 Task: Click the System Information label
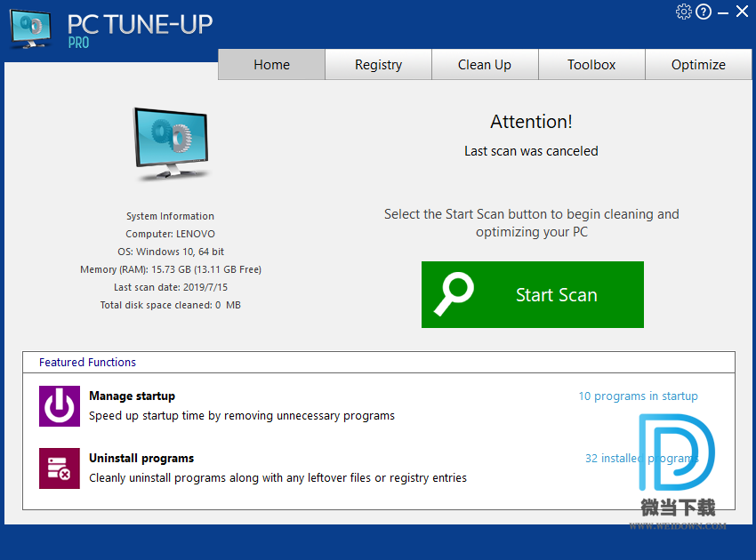[170, 216]
